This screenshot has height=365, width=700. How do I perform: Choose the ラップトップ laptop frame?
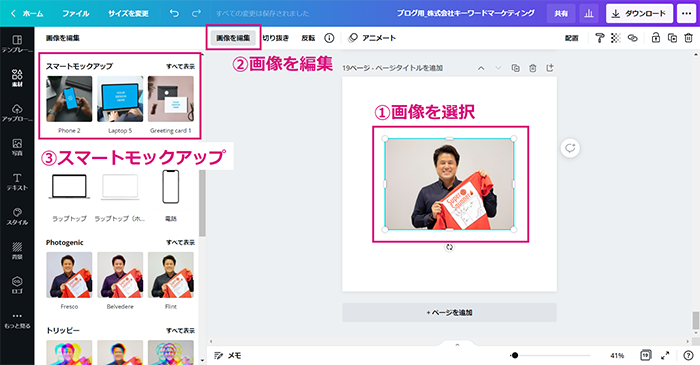tap(69, 187)
